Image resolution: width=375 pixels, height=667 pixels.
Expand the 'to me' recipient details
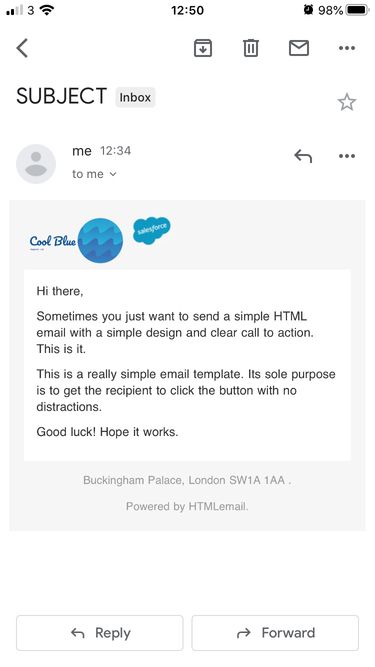pos(94,174)
